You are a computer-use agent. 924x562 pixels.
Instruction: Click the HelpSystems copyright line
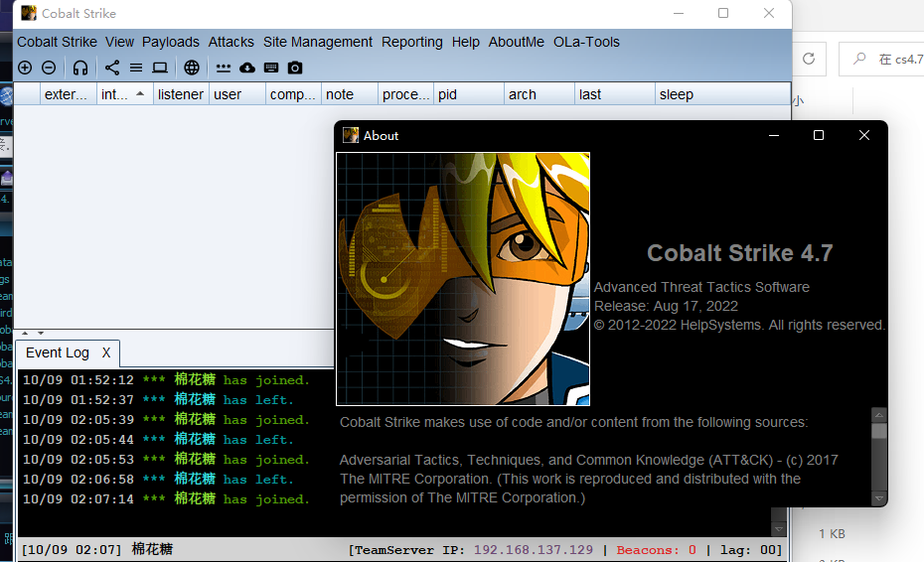pyautogui.click(x=739, y=325)
